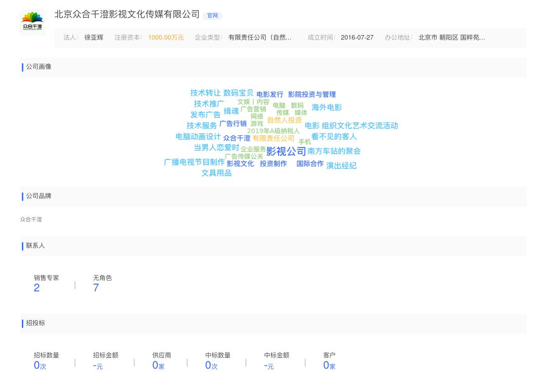The image size is (547, 392).
Task: Click the 有限责任公司 word cloud tag
Action: (x=273, y=138)
